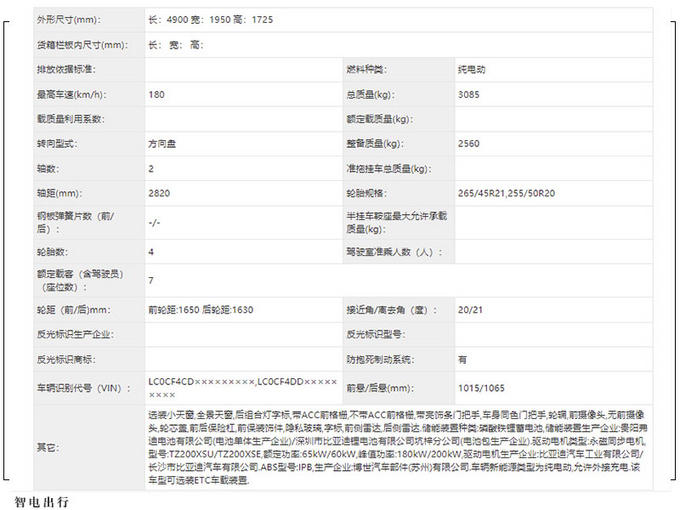Click the 额定载质量(kg) label
Image resolution: width=680 pixels, height=510 pixels.
point(379,119)
